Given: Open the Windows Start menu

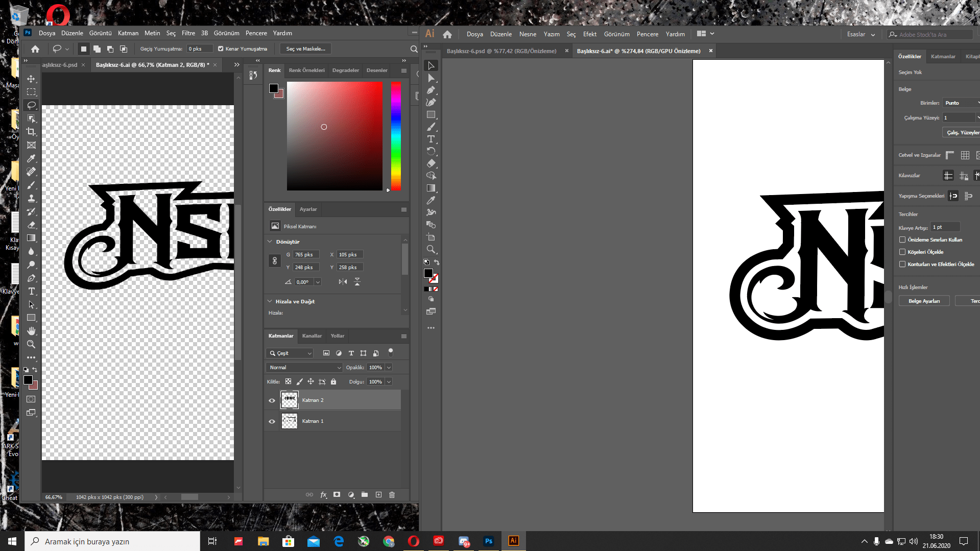Looking at the screenshot, I should coord(12,541).
